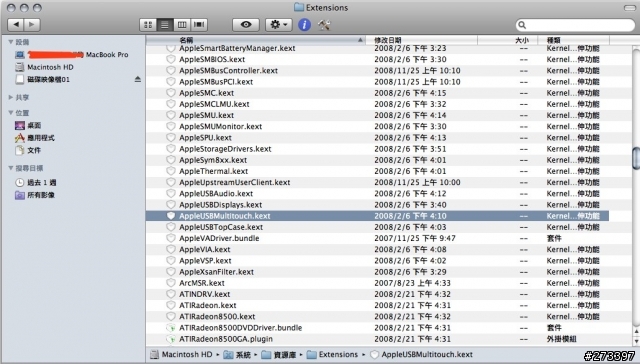640x364 pixels.
Task: Click Macintosh HD in the path bar
Action: click(x=181, y=355)
